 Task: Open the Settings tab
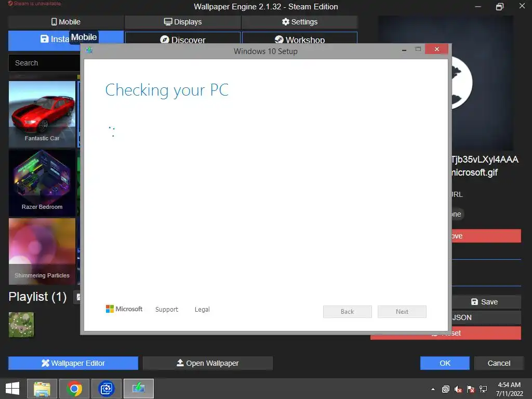tap(300, 22)
